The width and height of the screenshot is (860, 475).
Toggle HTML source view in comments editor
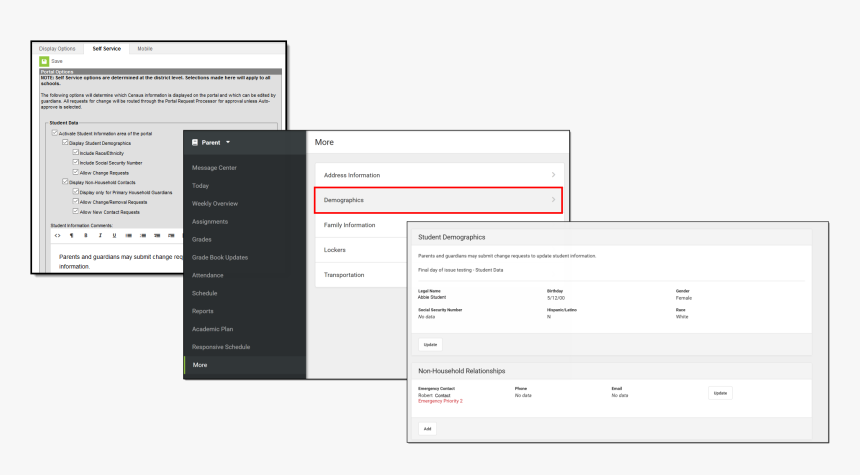coord(58,235)
